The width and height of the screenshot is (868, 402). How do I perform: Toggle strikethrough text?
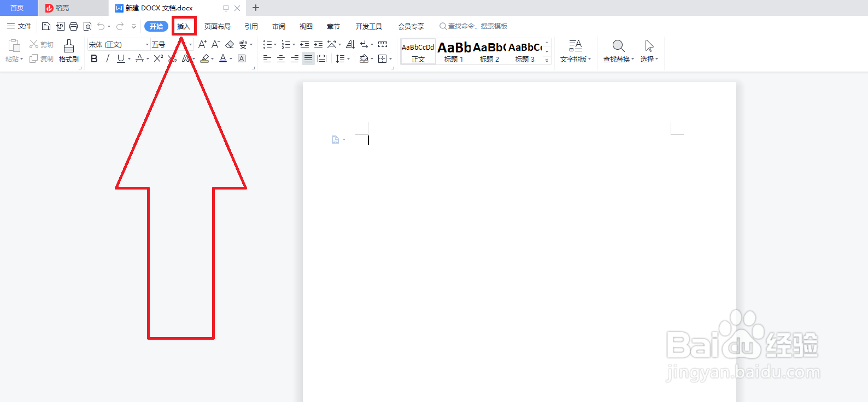(x=140, y=58)
